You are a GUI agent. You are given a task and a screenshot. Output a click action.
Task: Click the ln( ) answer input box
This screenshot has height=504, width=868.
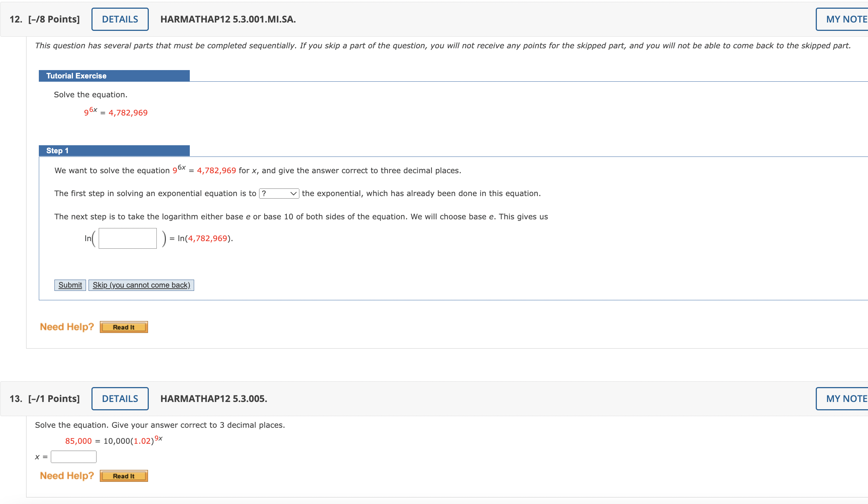tap(127, 238)
